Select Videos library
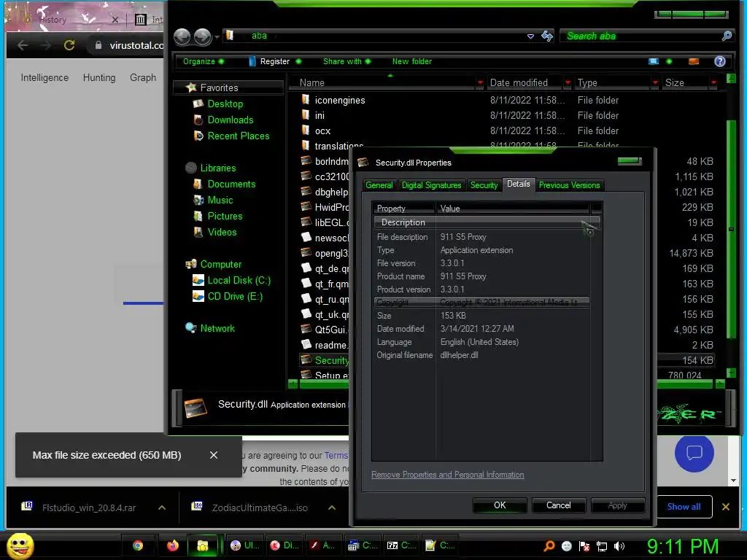The image size is (747, 560). pyautogui.click(x=222, y=233)
